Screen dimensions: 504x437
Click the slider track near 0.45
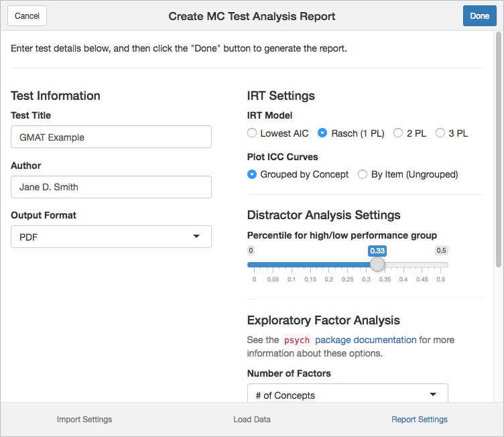point(422,265)
